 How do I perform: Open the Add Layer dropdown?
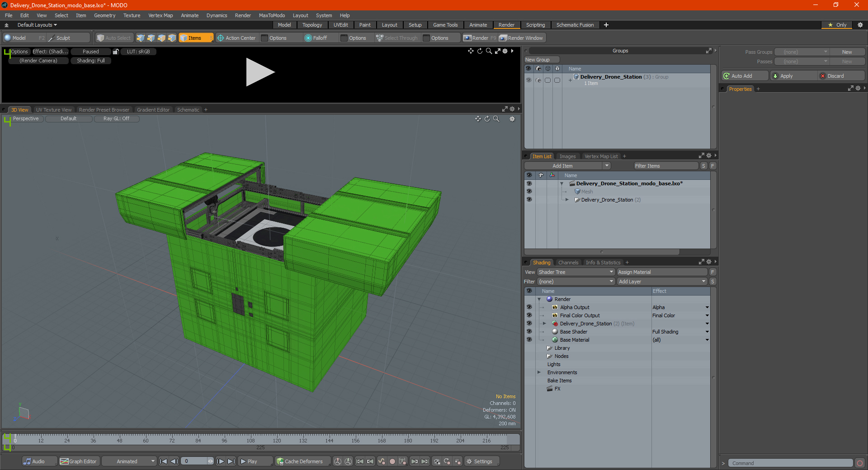pos(662,282)
